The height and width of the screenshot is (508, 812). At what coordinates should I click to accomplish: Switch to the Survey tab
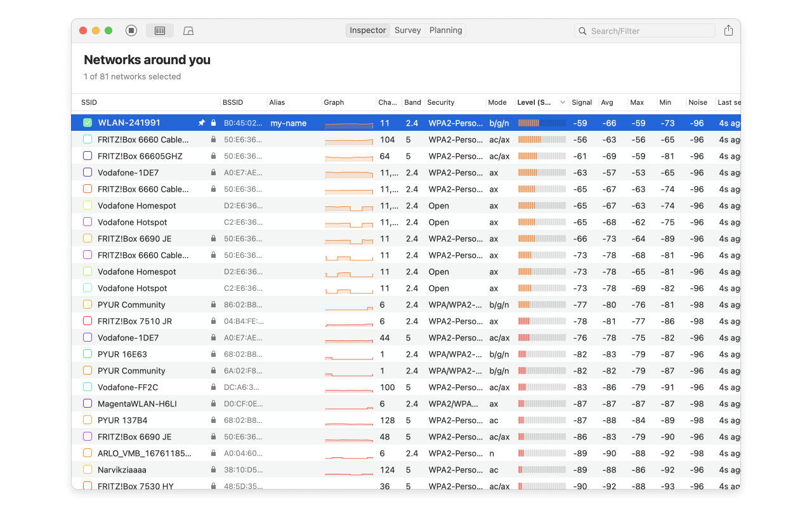coord(407,30)
